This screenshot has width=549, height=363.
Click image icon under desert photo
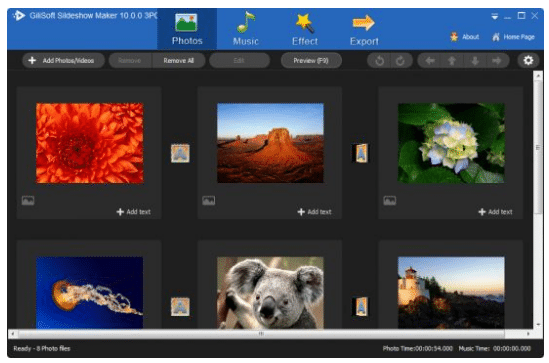209,201
